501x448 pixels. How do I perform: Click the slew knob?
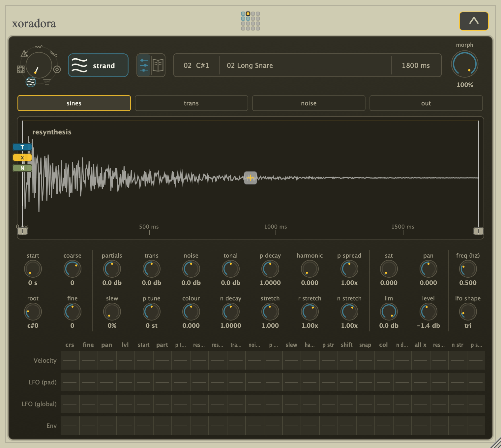112,312
